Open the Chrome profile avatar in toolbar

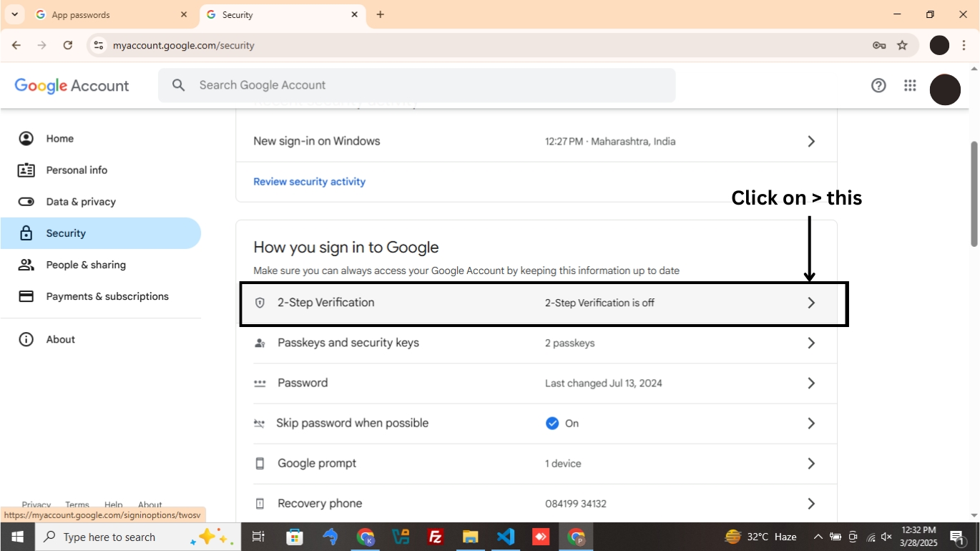(939, 45)
